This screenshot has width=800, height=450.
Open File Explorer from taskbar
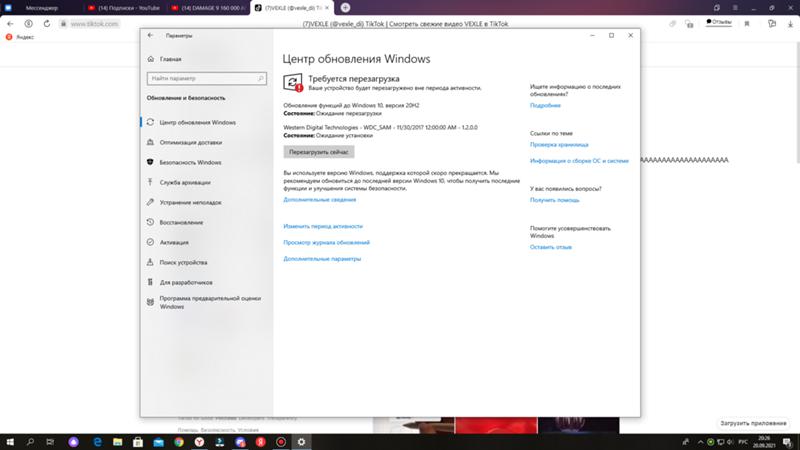[x=117, y=442]
